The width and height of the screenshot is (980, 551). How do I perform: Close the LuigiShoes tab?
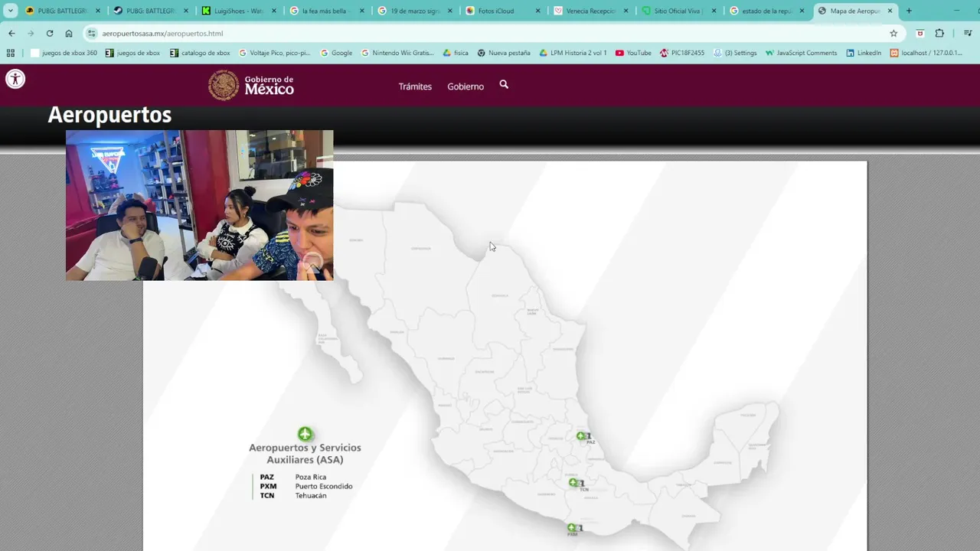(x=273, y=11)
